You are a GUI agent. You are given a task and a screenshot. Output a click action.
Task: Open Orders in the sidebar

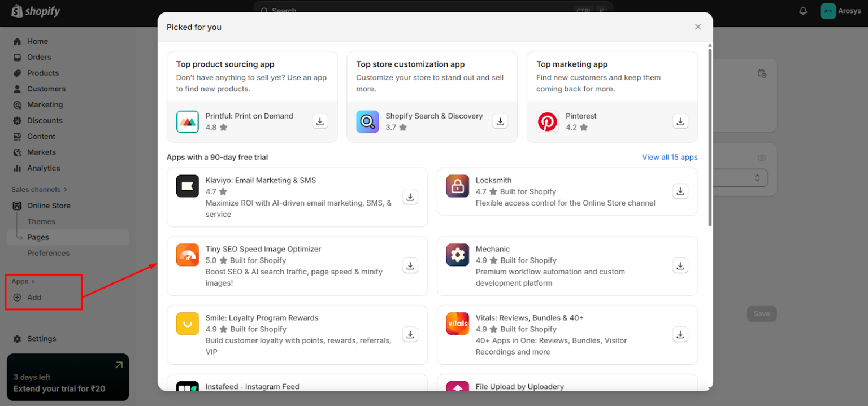(39, 57)
